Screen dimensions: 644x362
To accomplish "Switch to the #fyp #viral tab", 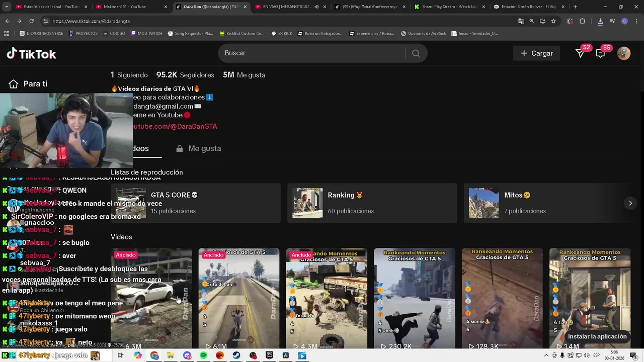I will [x=370, y=7].
